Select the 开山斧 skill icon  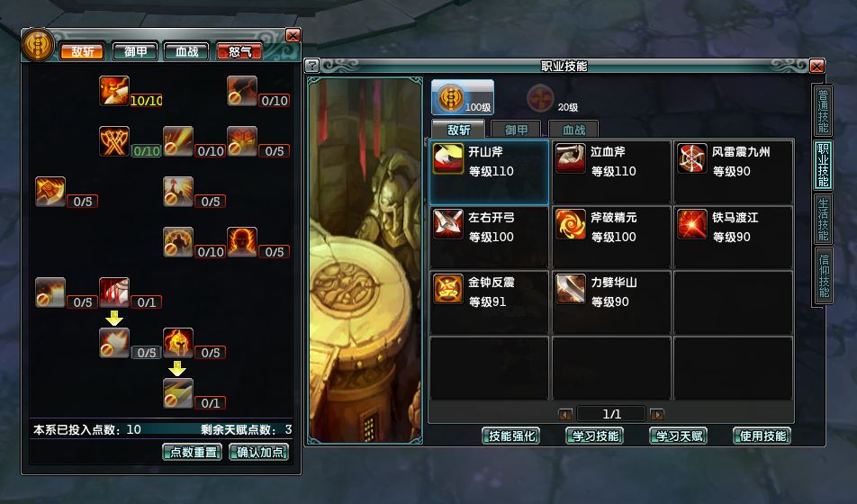(x=448, y=158)
